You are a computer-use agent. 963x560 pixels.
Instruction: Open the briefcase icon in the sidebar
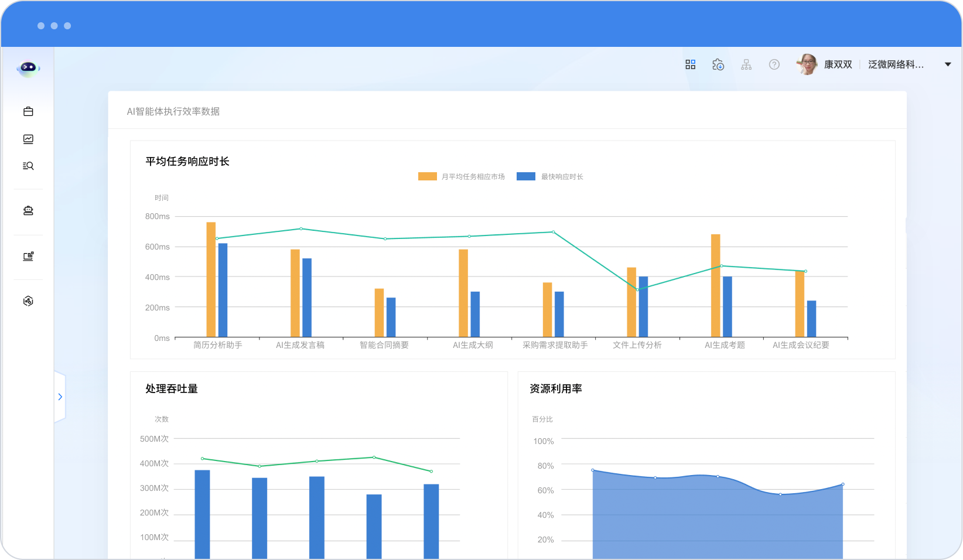[x=28, y=111]
